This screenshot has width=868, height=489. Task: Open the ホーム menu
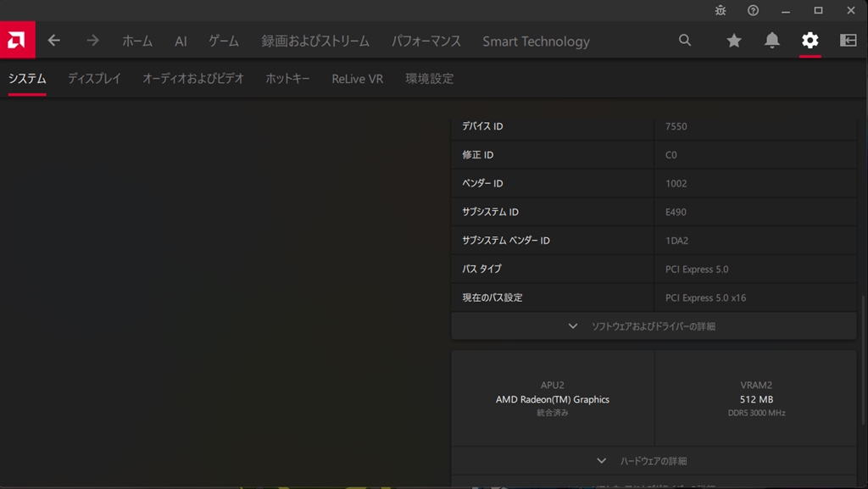point(137,41)
